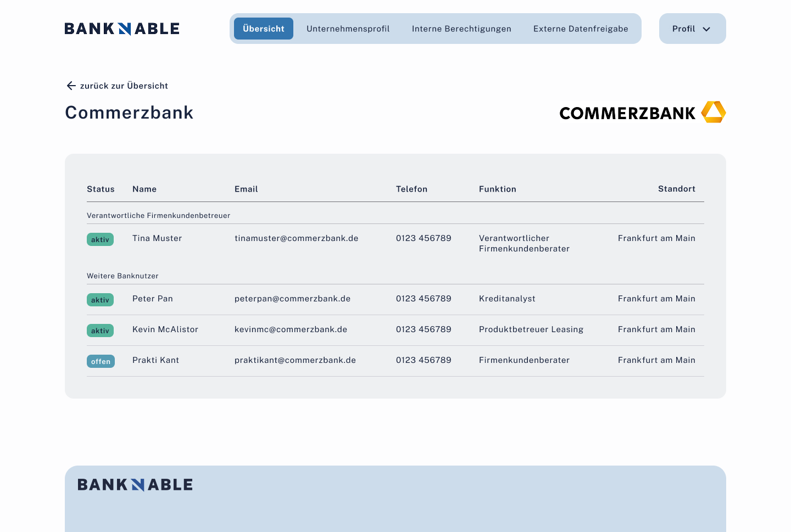Click the Commerzbank logo
The width and height of the screenshot is (791, 532).
tap(642, 113)
